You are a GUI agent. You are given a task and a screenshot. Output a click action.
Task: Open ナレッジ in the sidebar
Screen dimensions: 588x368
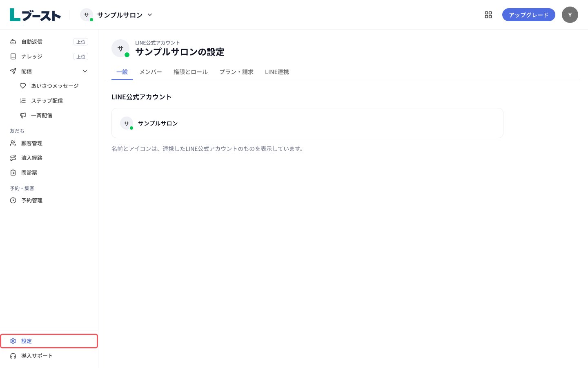coord(49,56)
